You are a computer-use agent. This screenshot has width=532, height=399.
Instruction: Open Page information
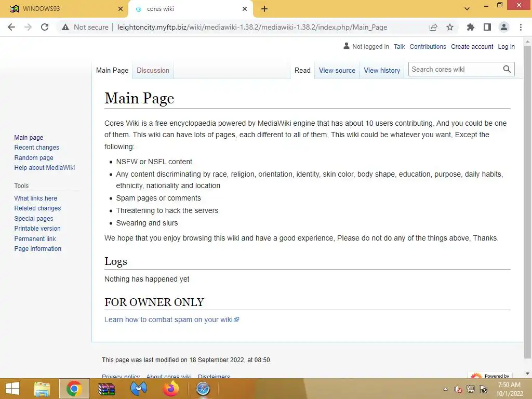click(x=37, y=249)
